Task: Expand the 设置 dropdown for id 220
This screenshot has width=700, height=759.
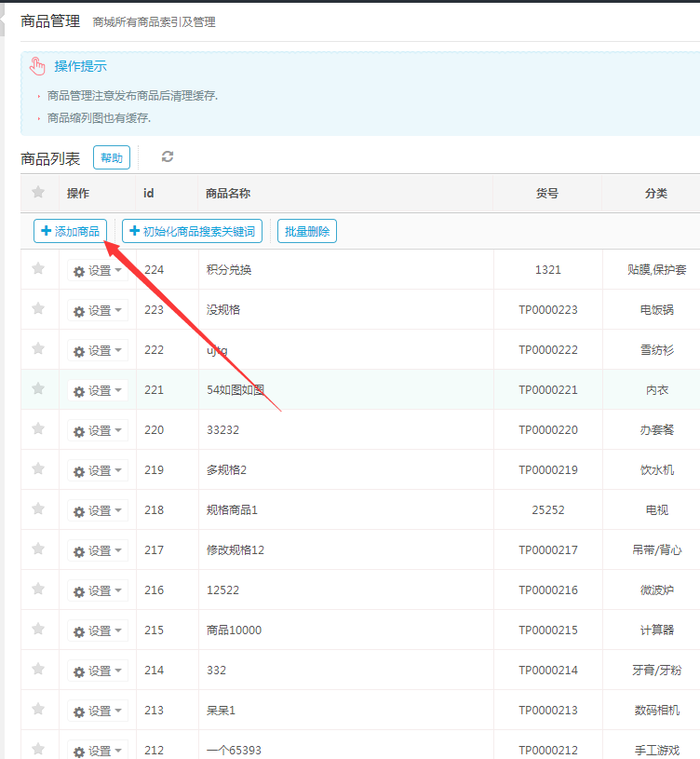Action: [x=98, y=431]
